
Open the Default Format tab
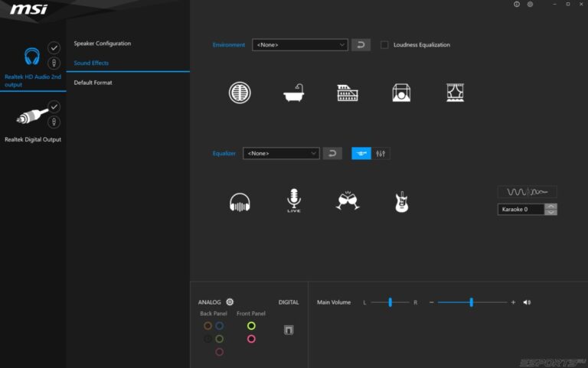[93, 83]
